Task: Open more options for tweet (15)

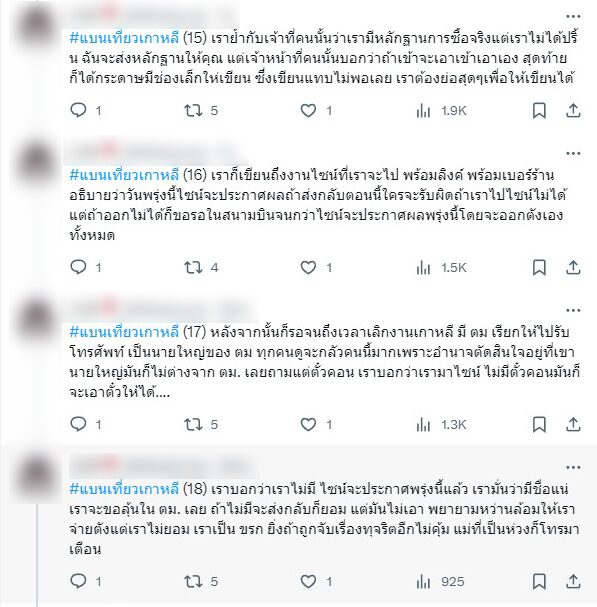Action: pos(573,16)
